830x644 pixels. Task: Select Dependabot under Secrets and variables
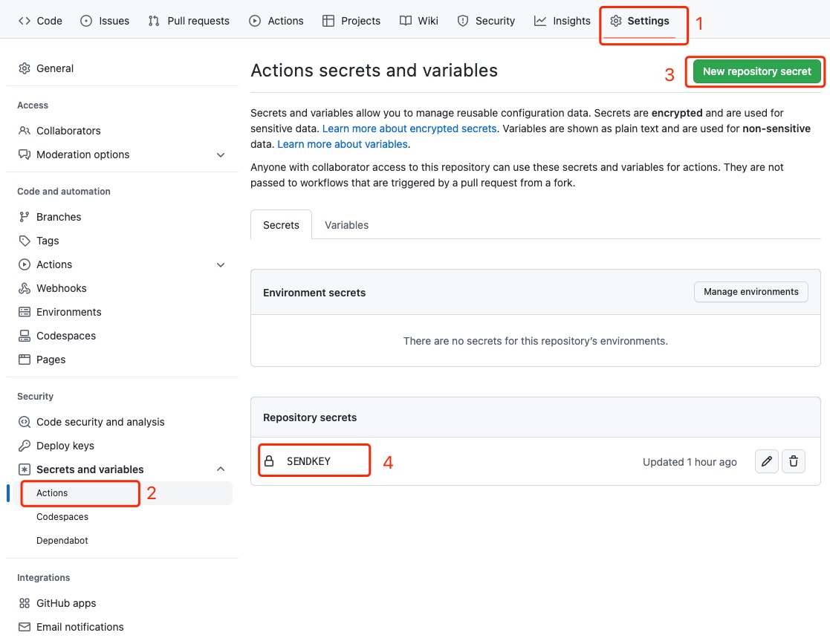coord(62,541)
